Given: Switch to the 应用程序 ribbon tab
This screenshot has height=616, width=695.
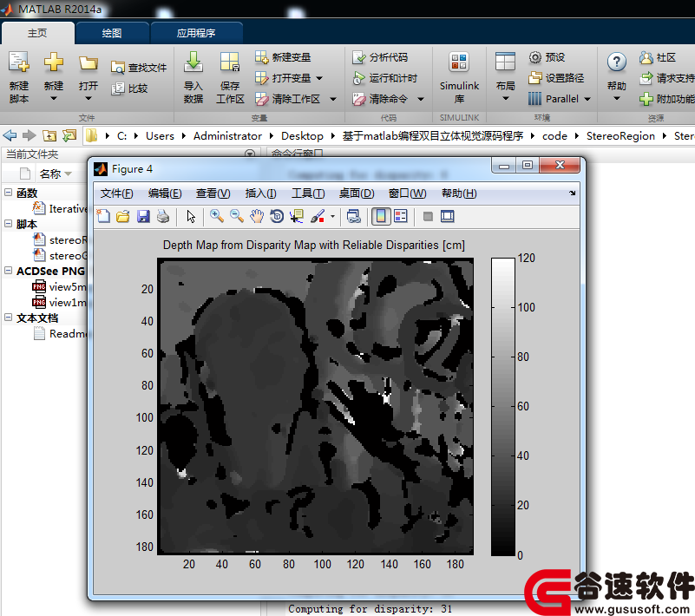Looking at the screenshot, I should [196, 33].
